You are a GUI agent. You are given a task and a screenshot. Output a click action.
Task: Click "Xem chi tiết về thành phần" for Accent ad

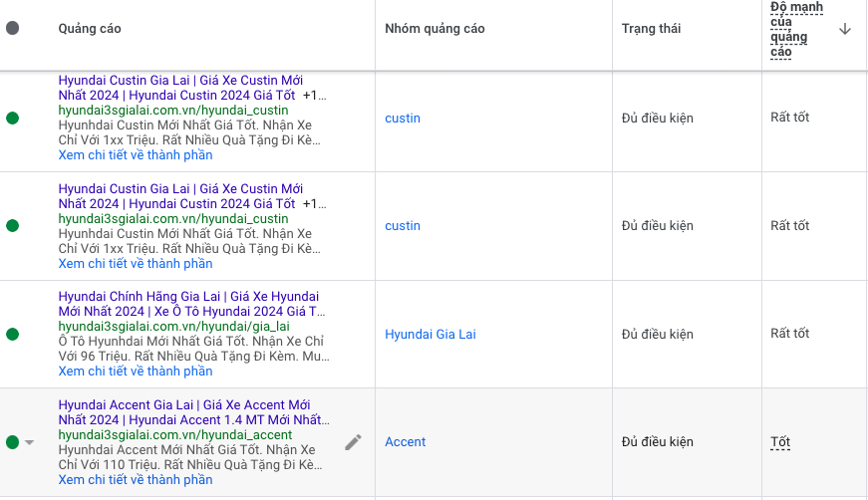tap(136, 480)
